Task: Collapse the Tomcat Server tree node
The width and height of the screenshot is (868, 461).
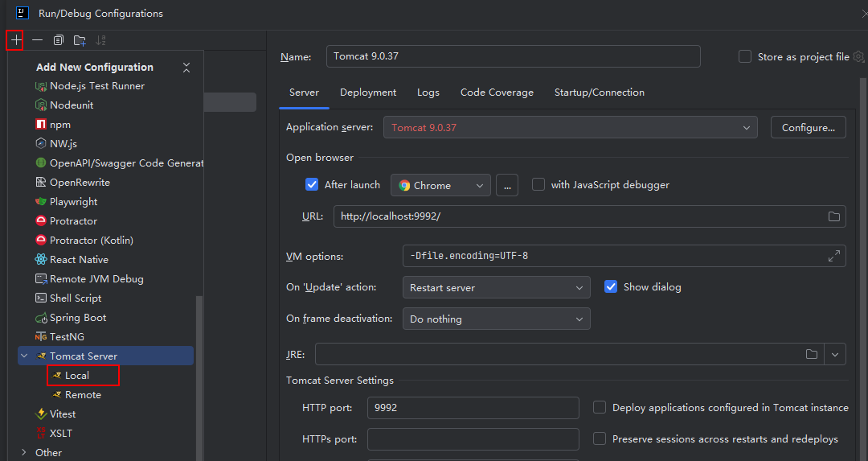Action: click(x=24, y=356)
